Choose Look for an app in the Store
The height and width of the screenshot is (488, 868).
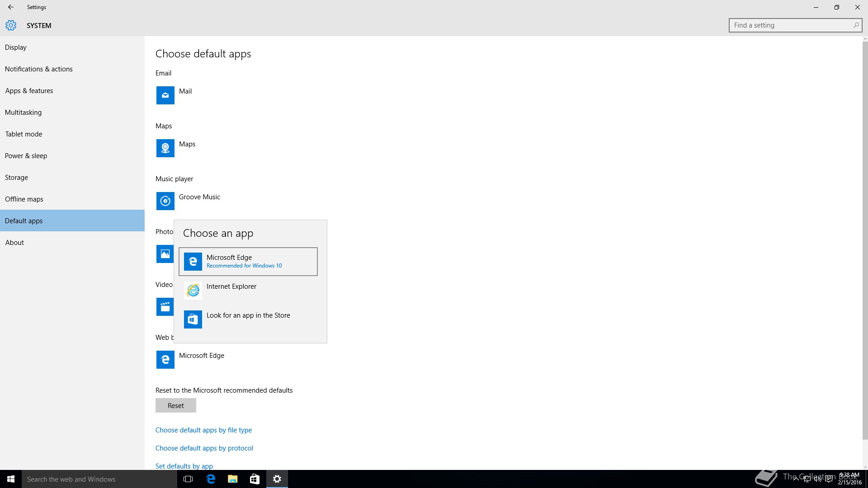[248, 319]
